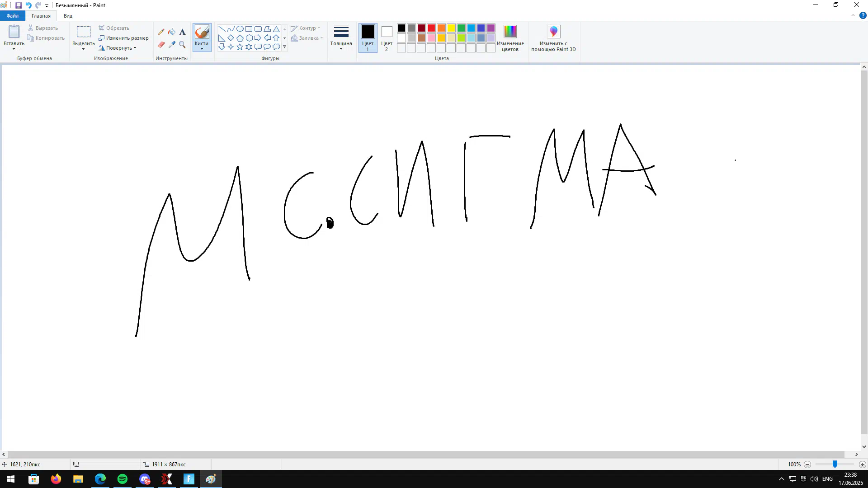Screen dimensions: 868x488
Task: Switch to the View (Вид) tab
Action: click(68, 16)
